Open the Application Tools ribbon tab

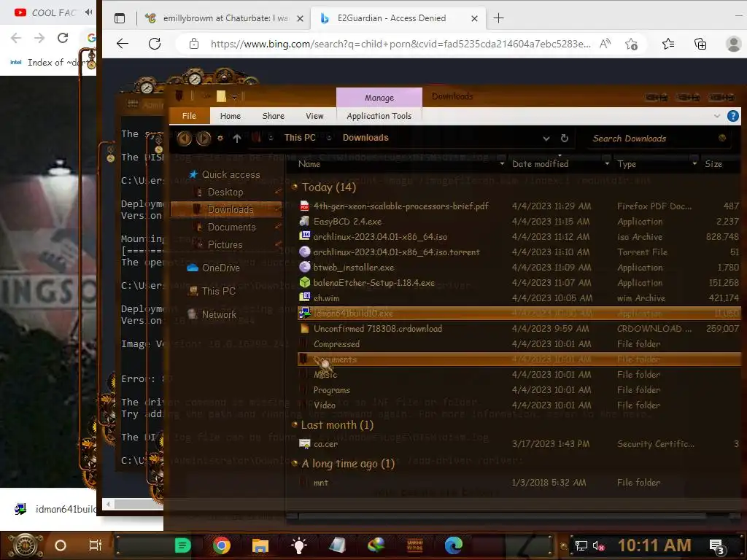(x=379, y=116)
